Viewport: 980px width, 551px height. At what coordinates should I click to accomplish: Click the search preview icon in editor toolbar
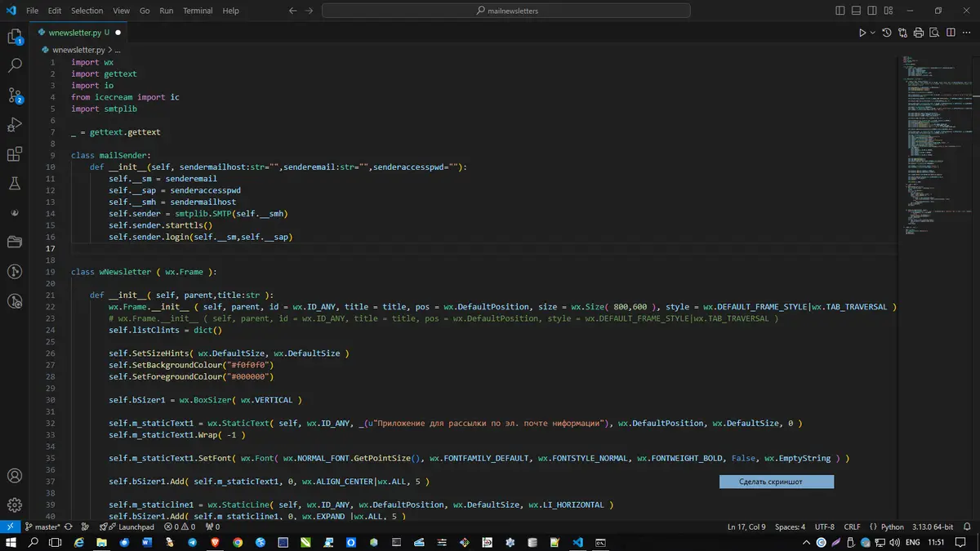(934, 33)
